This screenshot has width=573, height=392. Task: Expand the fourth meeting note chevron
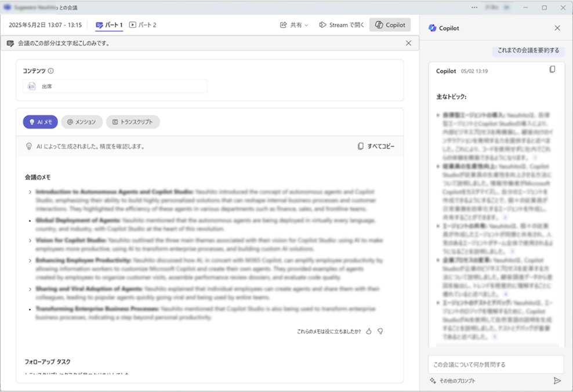(x=30, y=260)
